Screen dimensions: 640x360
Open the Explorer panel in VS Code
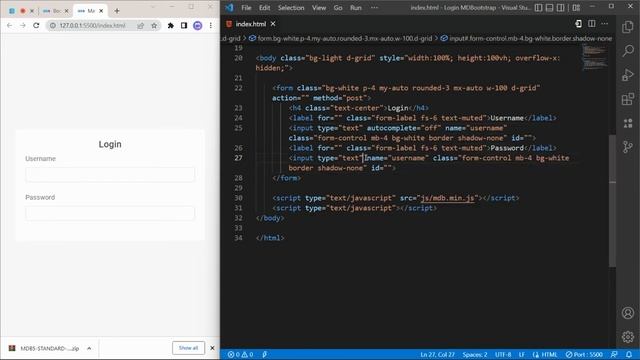pos(628,27)
